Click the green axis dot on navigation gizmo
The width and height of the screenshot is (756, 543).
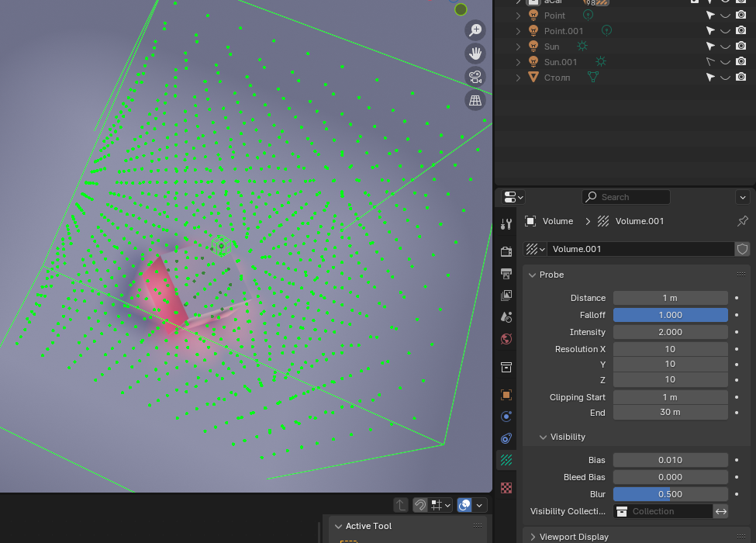(461, 9)
